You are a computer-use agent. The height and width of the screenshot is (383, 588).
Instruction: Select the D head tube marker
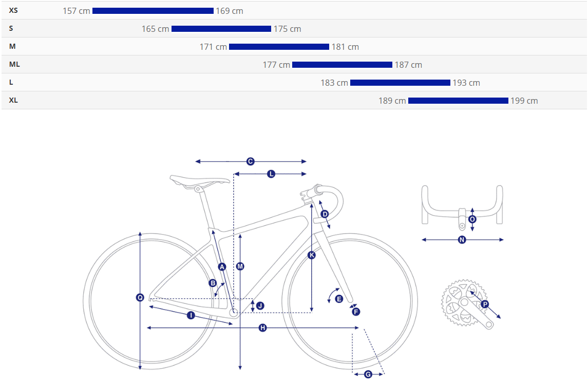coord(325,214)
